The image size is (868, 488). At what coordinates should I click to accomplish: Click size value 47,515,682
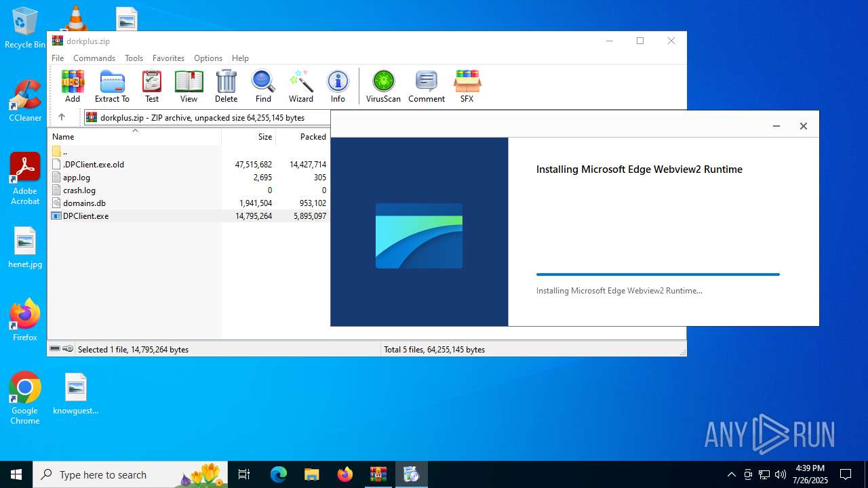pyautogui.click(x=254, y=164)
